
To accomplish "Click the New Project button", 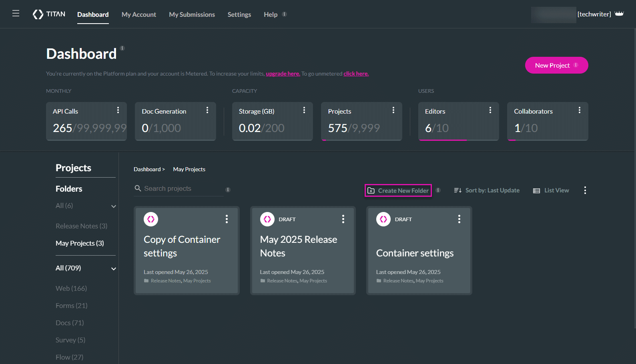I will point(556,65).
